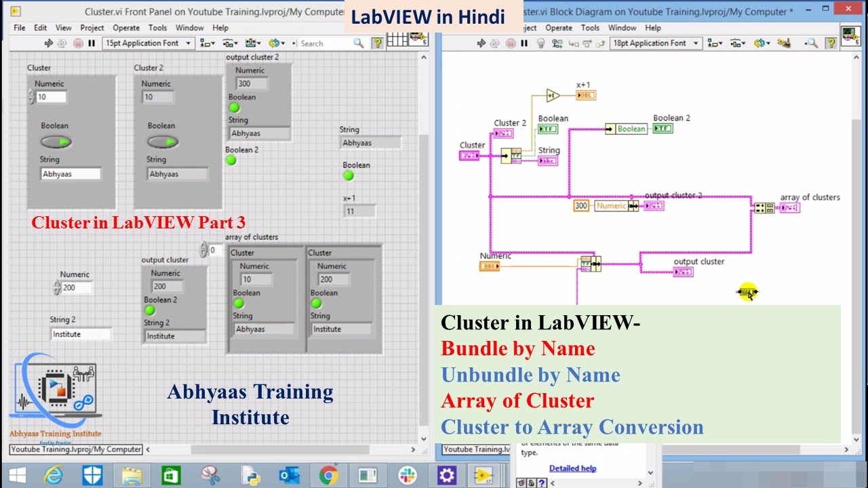The height and width of the screenshot is (488, 868).
Task: Open Edit menu in Front Panel
Action: click(41, 28)
